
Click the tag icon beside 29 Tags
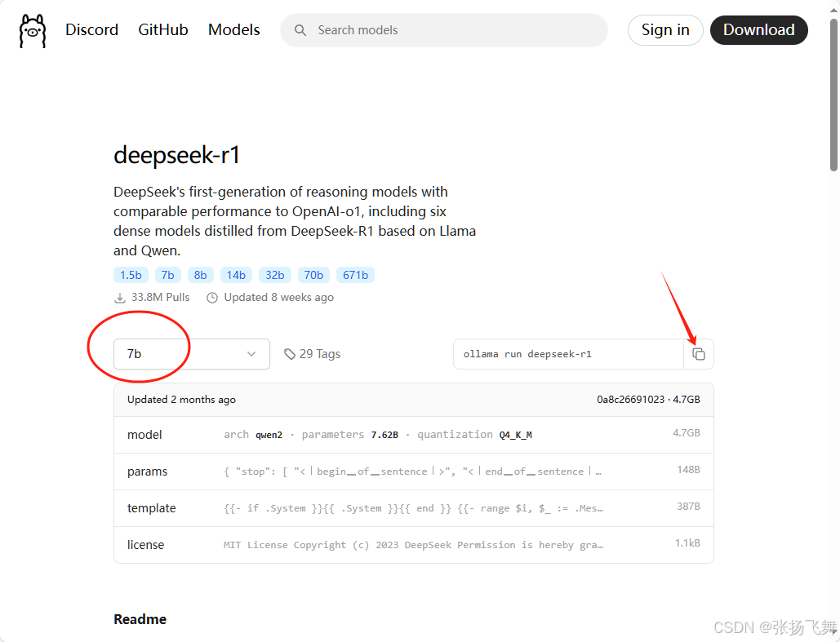click(x=290, y=354)
